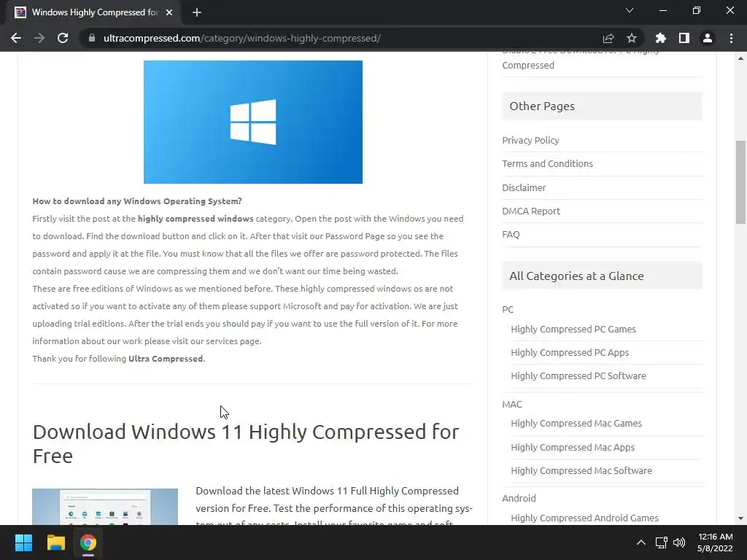Select the Windows Highly Compressed tab
The width and height of the screenshot is (747, 560).
94,12
